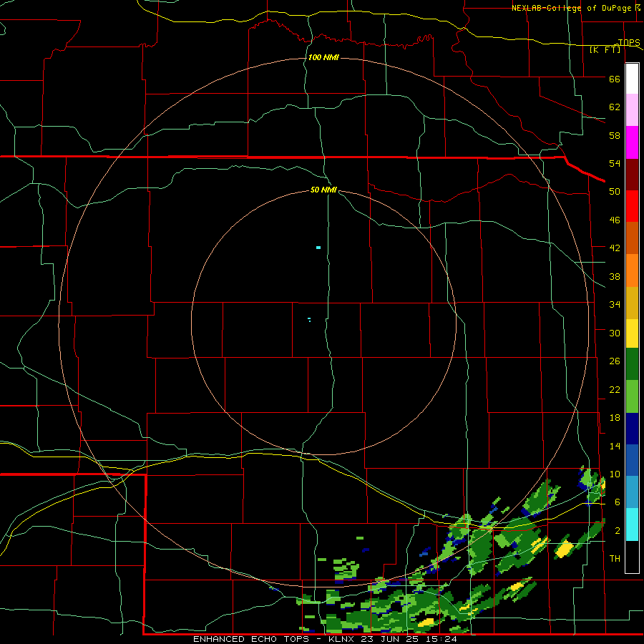
Task: Click legend value 50
Action: point(615,191)
